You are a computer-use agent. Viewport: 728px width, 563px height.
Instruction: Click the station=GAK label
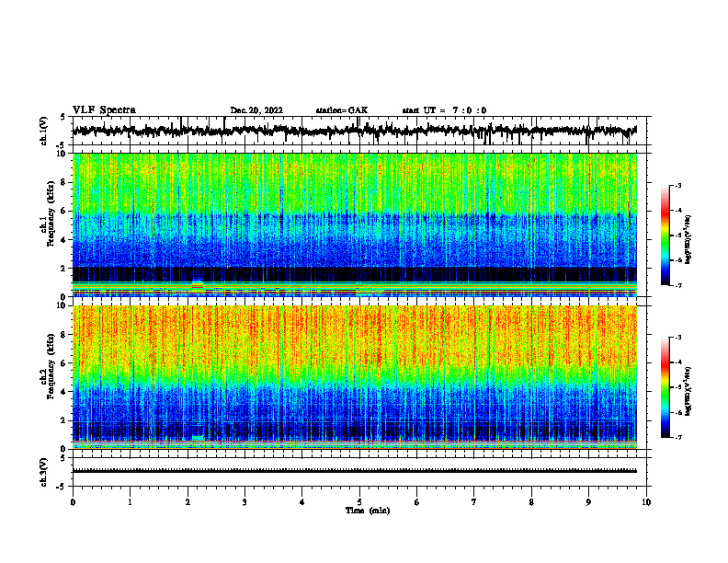coord(342,110)
